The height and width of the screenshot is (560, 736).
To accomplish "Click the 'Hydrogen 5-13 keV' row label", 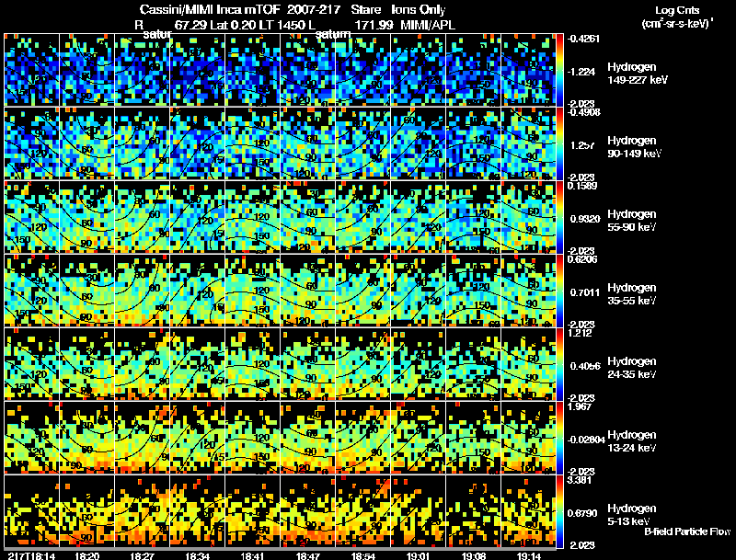I will [x=632, y=515].
